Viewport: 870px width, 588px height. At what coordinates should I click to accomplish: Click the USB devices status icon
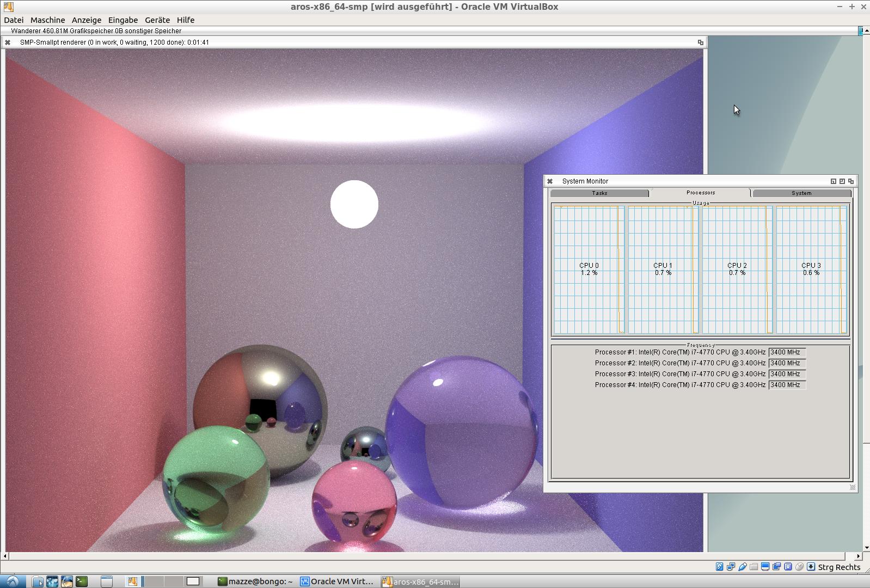742,567
